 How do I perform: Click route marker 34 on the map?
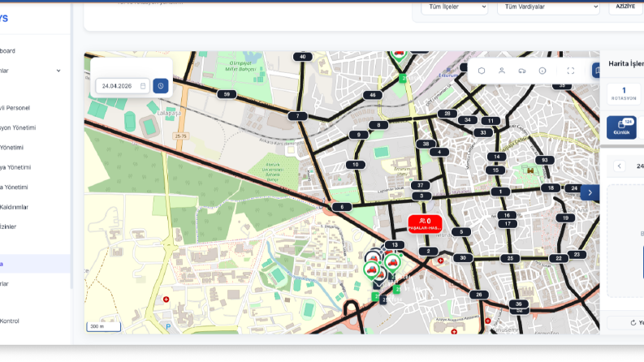point(468,120)
